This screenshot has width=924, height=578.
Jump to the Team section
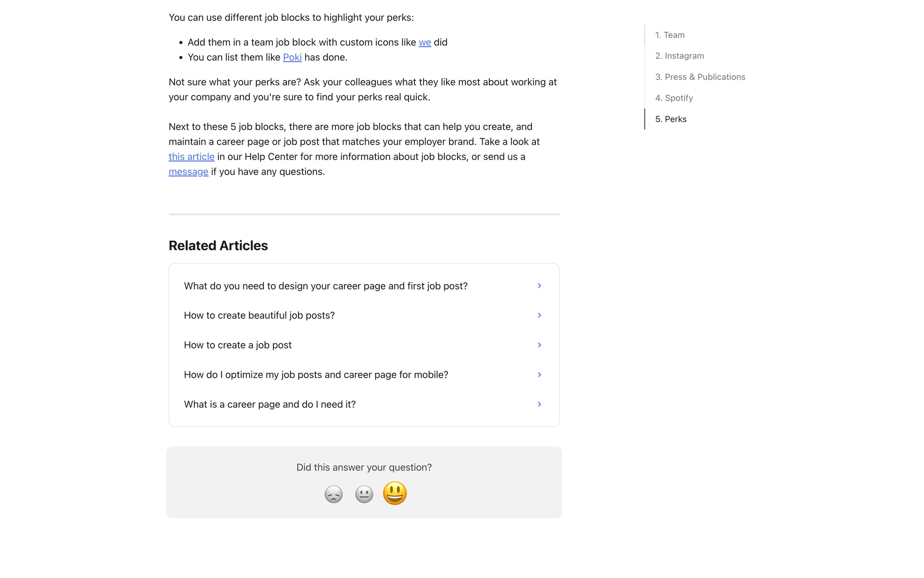[669, 35]
